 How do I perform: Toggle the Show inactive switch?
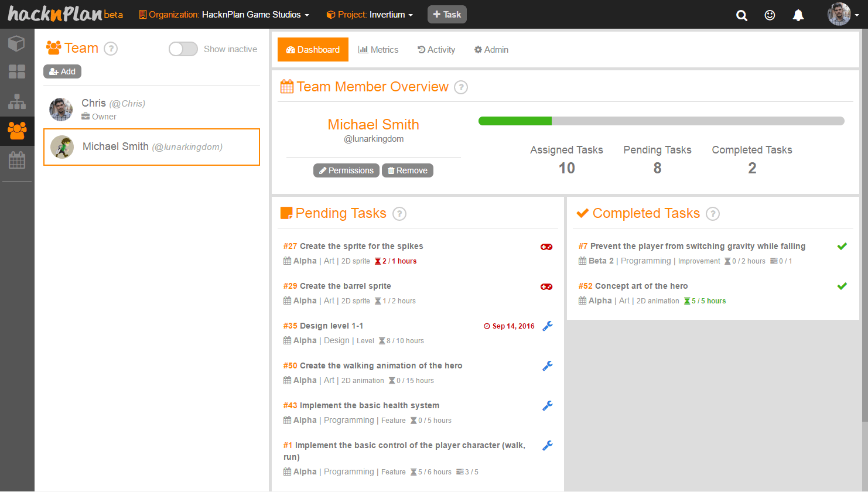tap(183, 49)
